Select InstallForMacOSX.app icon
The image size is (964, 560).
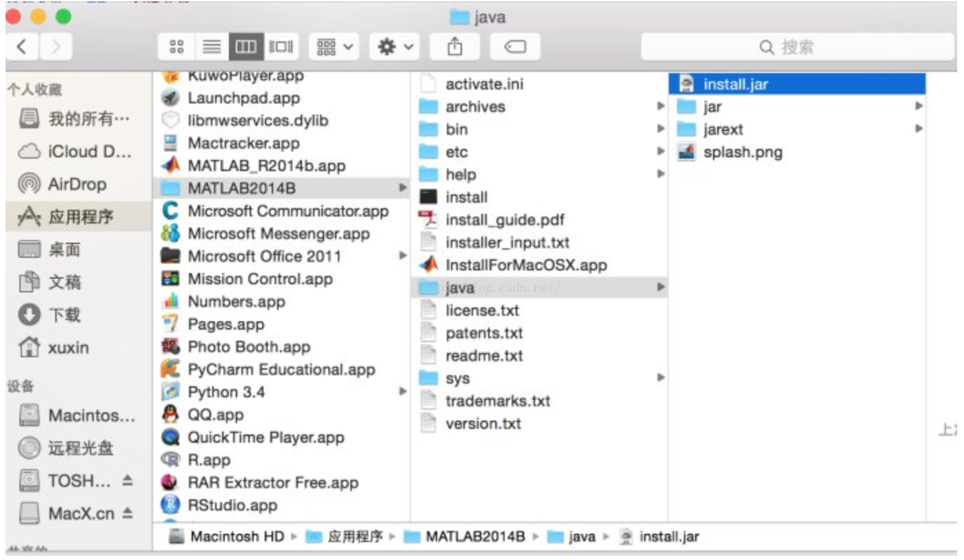[x=428, y=265]
